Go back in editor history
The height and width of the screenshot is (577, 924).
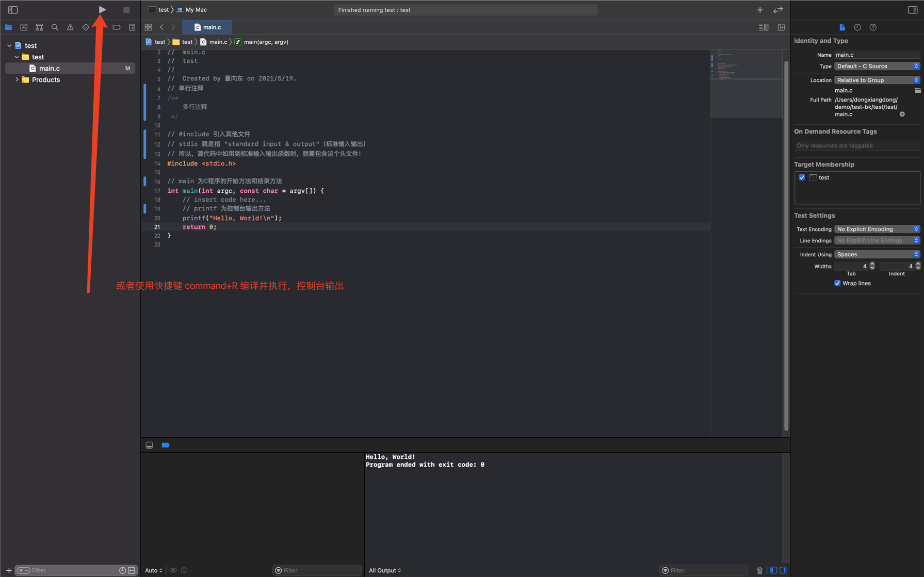click(x=162, y=27)
